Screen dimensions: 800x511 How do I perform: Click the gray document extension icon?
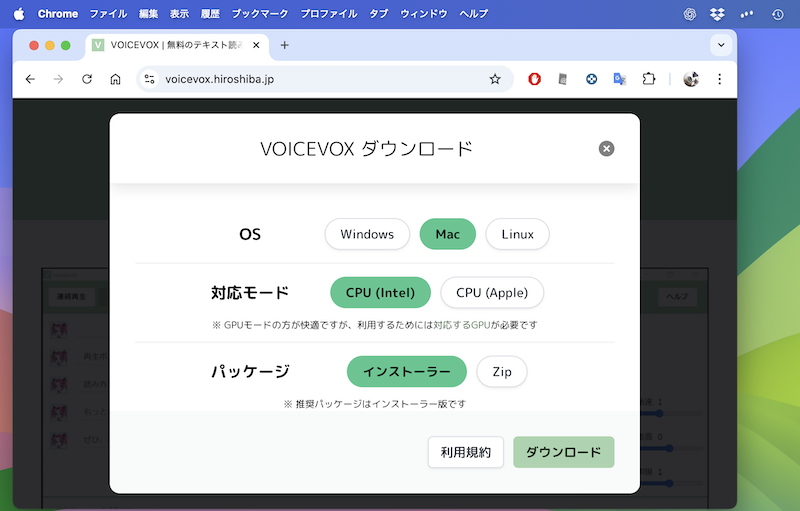click(x=563, y=79)
